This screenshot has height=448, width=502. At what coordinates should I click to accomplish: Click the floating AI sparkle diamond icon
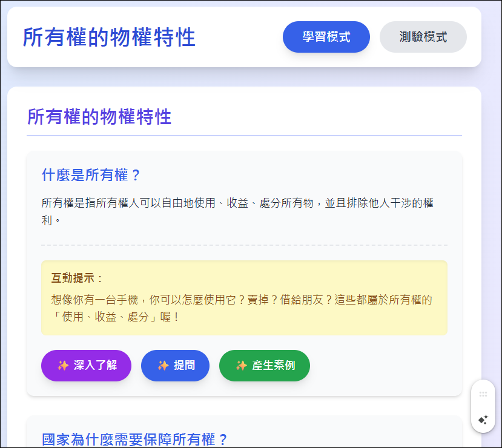(x=483, y=420)
